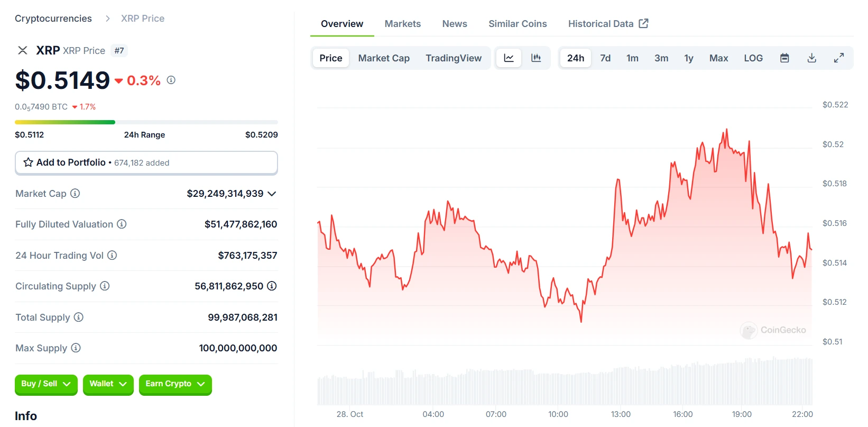Open Circulating Supply label info icon
Screen dimensions: 868x427
tap(105, 286)
